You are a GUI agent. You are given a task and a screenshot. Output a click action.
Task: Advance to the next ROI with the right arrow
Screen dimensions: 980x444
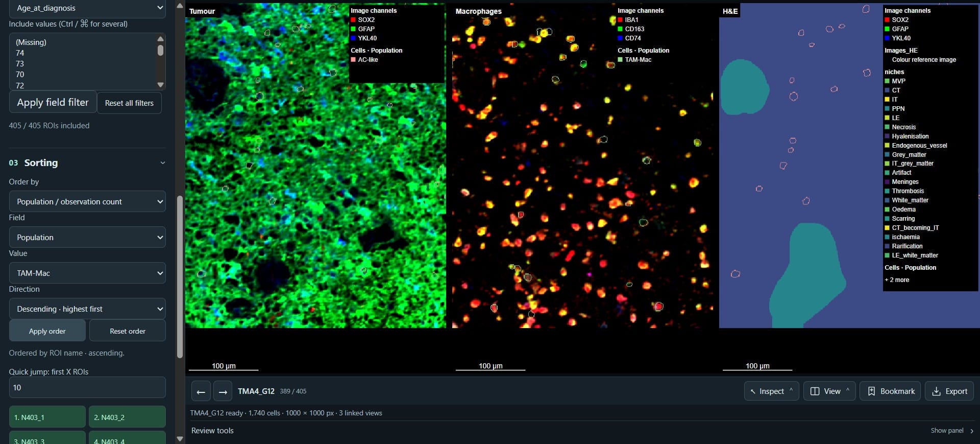coord(223,391)
